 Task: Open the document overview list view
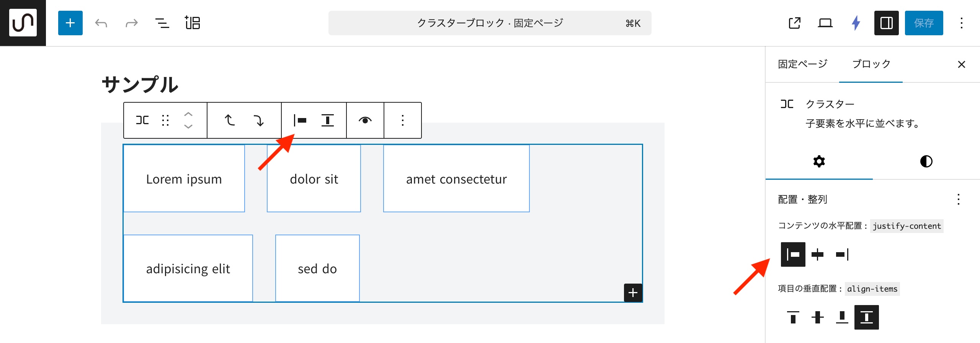point(162,23)
